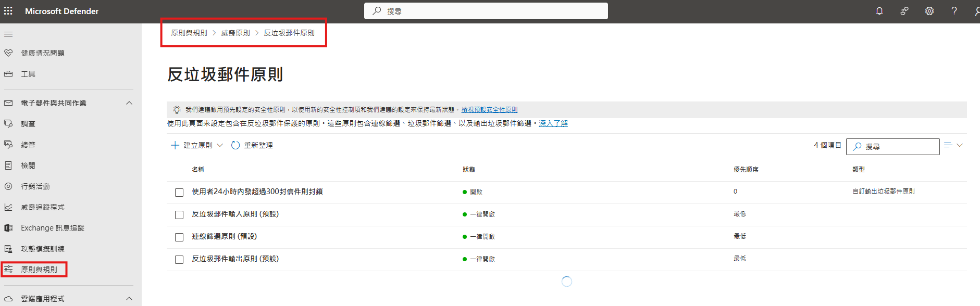Click the 總管 explorer icon

pyautogui.click(x=8, y=145)
